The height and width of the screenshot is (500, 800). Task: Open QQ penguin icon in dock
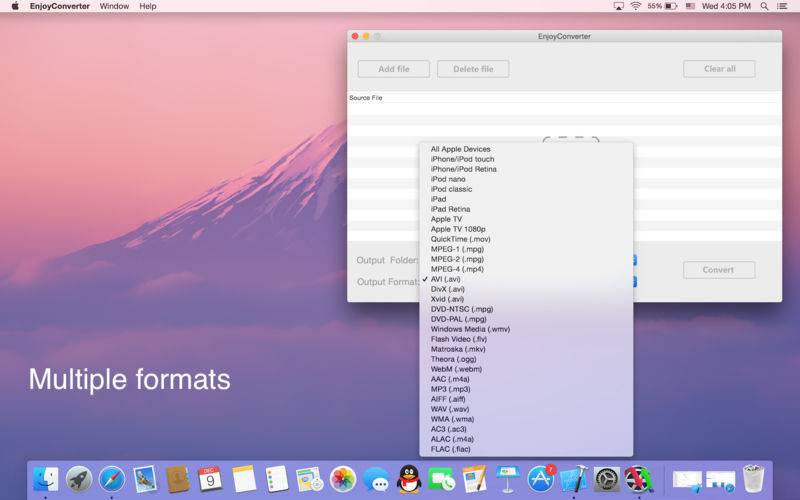tap(409, 480)
